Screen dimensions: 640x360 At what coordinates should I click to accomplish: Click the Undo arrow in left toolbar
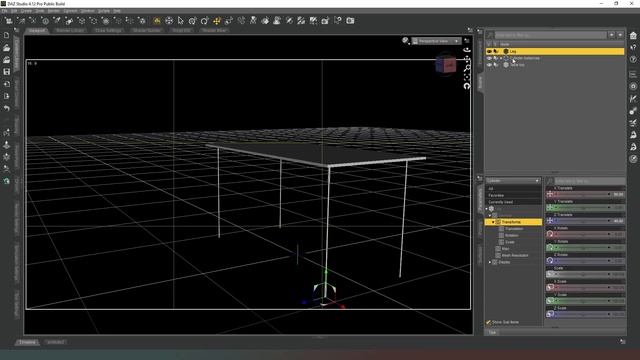coord(7,108)
